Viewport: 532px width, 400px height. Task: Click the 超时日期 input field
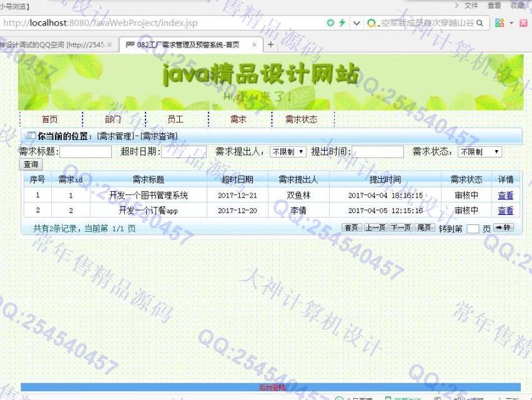[x=184, y=152]
